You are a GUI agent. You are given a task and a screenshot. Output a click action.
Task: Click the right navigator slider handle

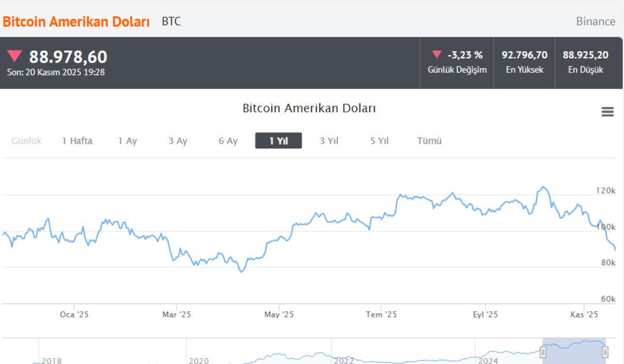[606, 351]
